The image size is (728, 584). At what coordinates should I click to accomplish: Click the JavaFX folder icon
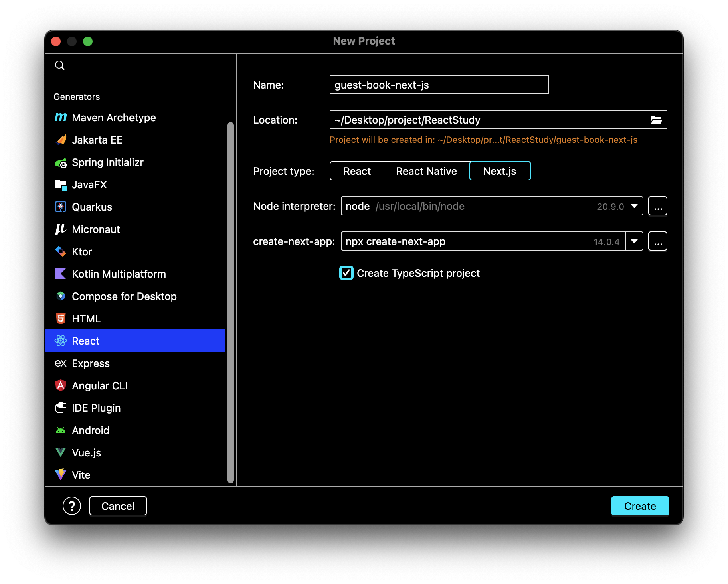[x=61, y=185]
